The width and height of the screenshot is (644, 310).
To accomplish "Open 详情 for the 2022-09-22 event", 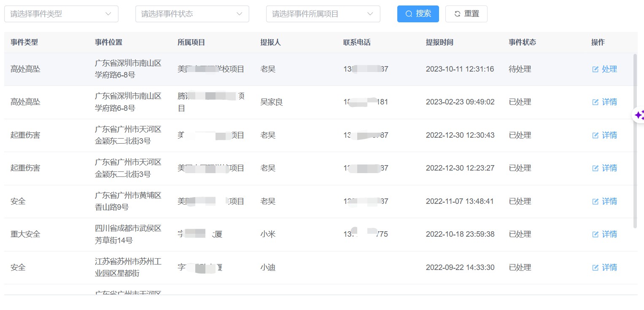I will [605, 267].
